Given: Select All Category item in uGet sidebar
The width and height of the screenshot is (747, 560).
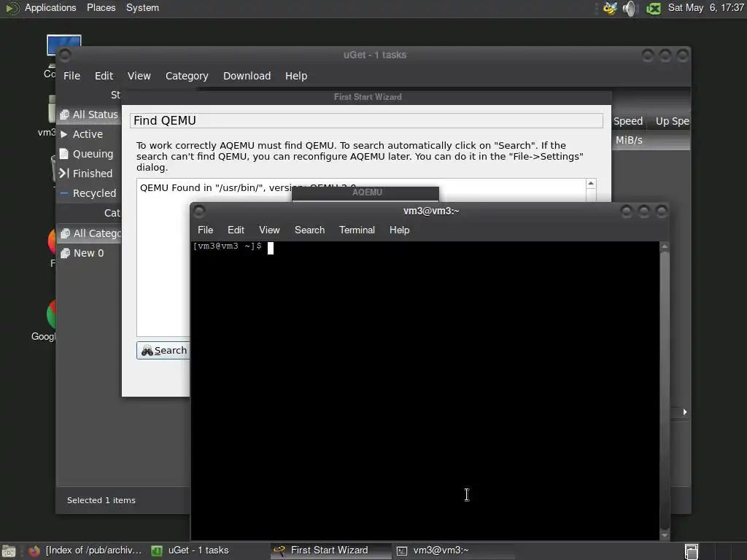Looking at the screenshot, I should (x=89, y=233).
